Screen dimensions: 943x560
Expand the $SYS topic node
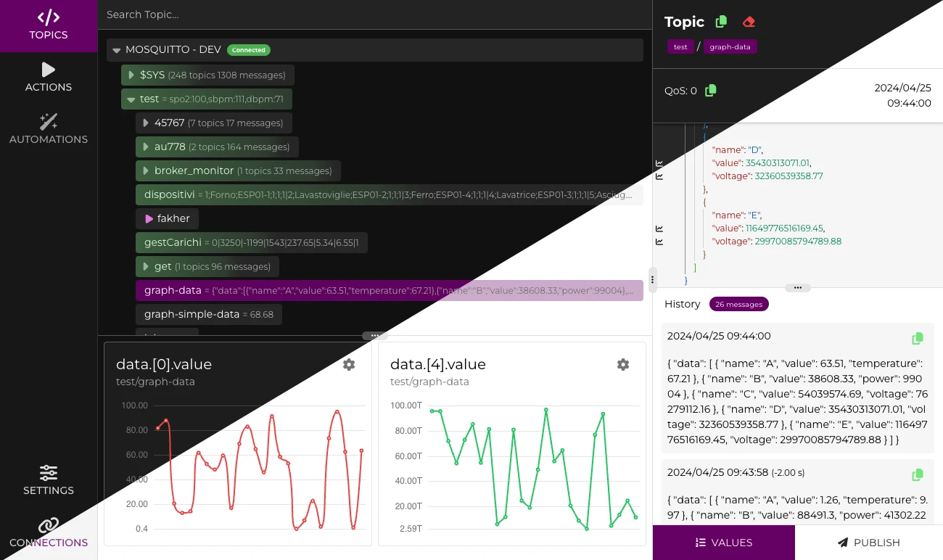[x=131, y=75]
